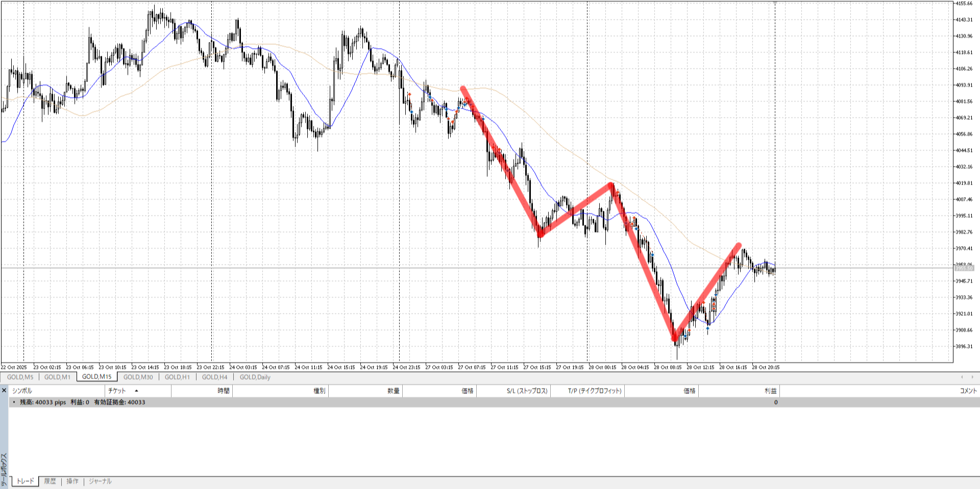Open the 履歴 tab in the terminal
This screenshot has width=980, height=489.
click(50, 481)
